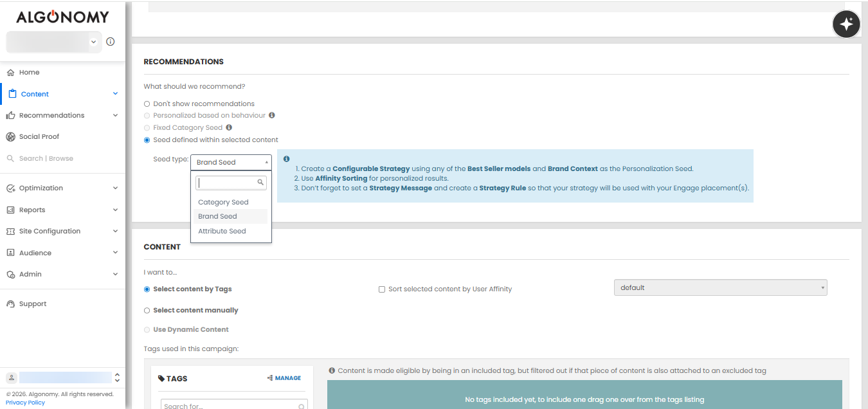The width and height of the screenshot is (868, 409).
Task: Enable Sort selected content by User Affinity
Action: tap(382, 289)
